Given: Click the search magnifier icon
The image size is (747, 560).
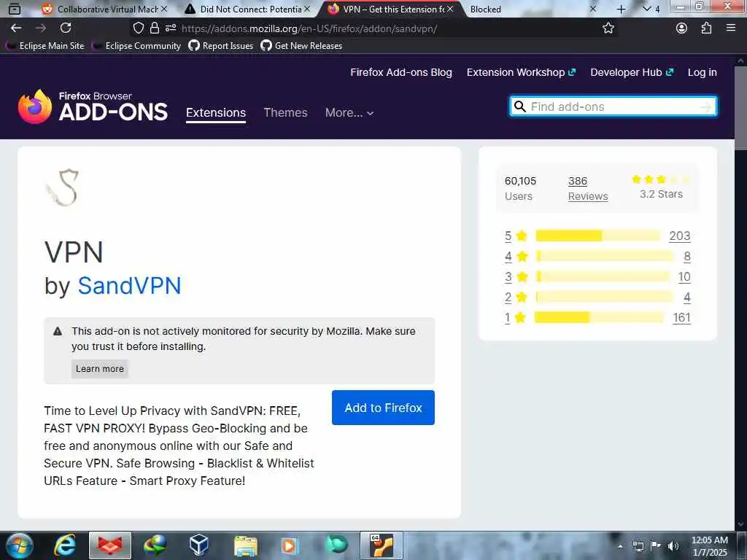Looking at the screenshot, I should [519, 106].
